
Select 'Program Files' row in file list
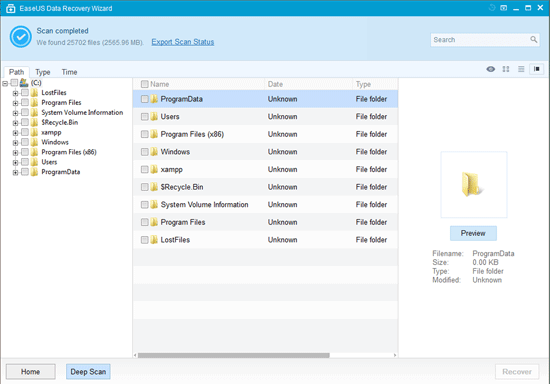(265, 222)
